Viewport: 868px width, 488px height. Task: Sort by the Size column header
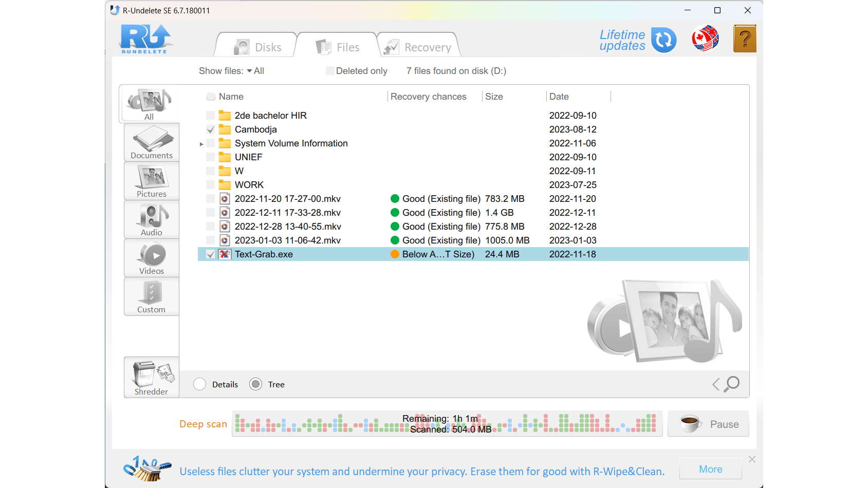click(x=494, y=97)
